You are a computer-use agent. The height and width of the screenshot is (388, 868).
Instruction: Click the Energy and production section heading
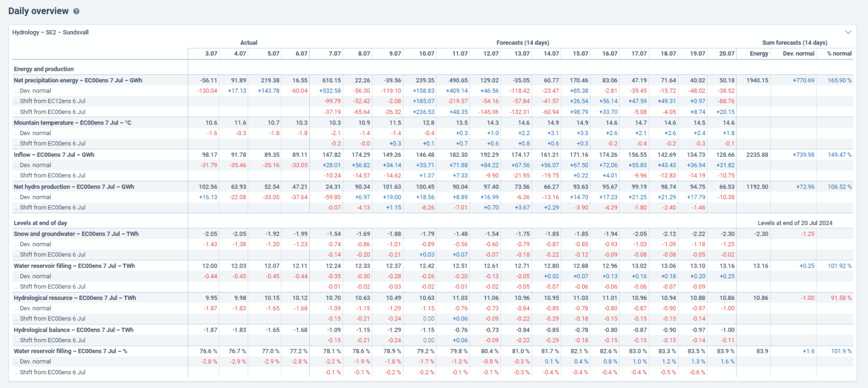44,69
